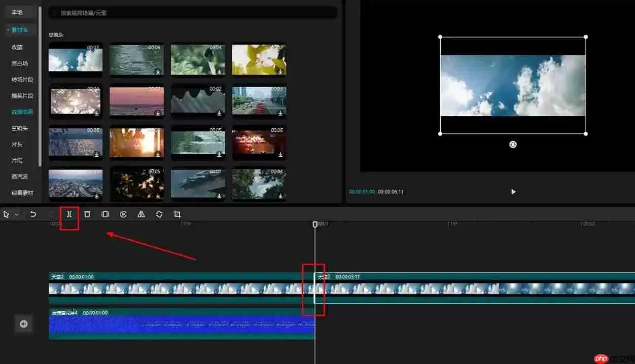Click the Undo icon
The image size is (635, 364).
33,214
